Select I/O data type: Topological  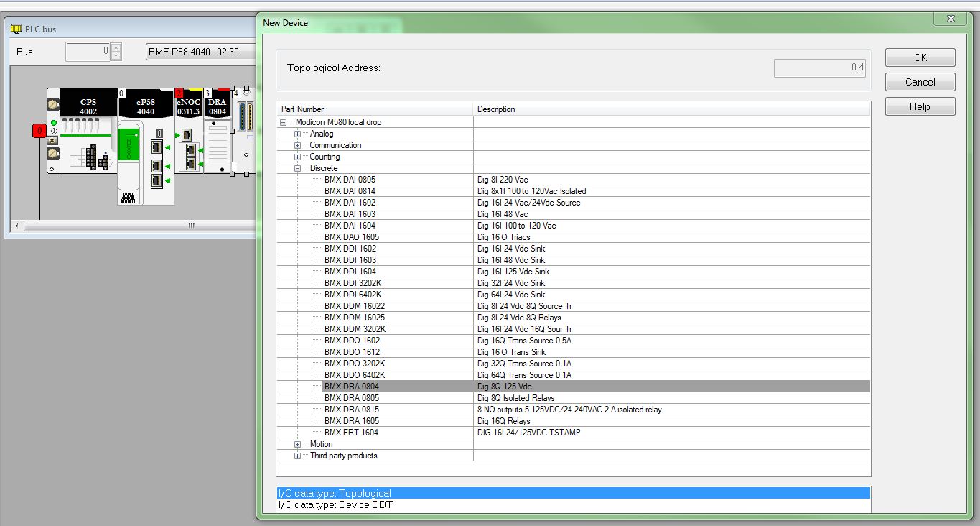(574, 494)
